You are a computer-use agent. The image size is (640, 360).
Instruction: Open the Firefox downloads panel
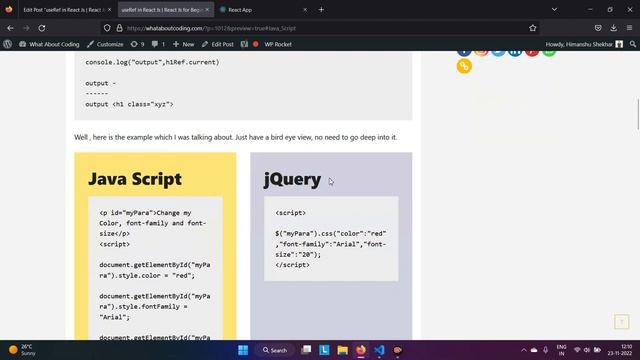pos(613,28)
